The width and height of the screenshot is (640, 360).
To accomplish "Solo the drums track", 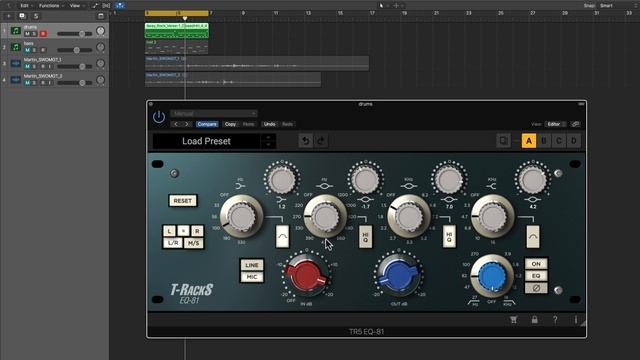I will (x=34, y=34).
